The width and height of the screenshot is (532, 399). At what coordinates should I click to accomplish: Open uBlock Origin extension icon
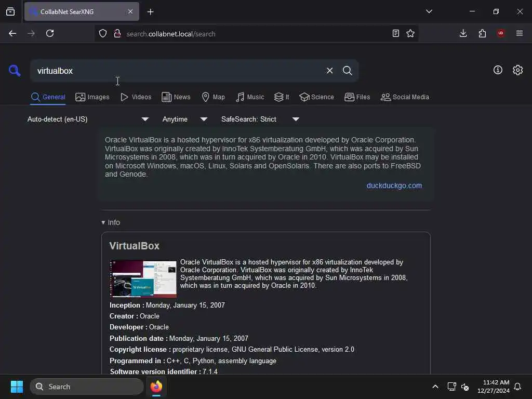(501, 33)
